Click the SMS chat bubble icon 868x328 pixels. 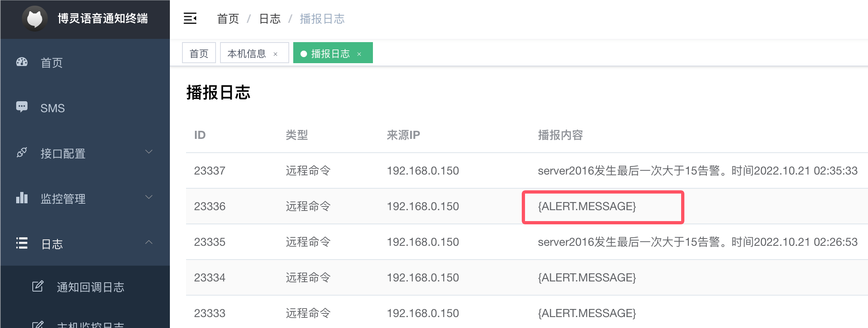point(22,107)
